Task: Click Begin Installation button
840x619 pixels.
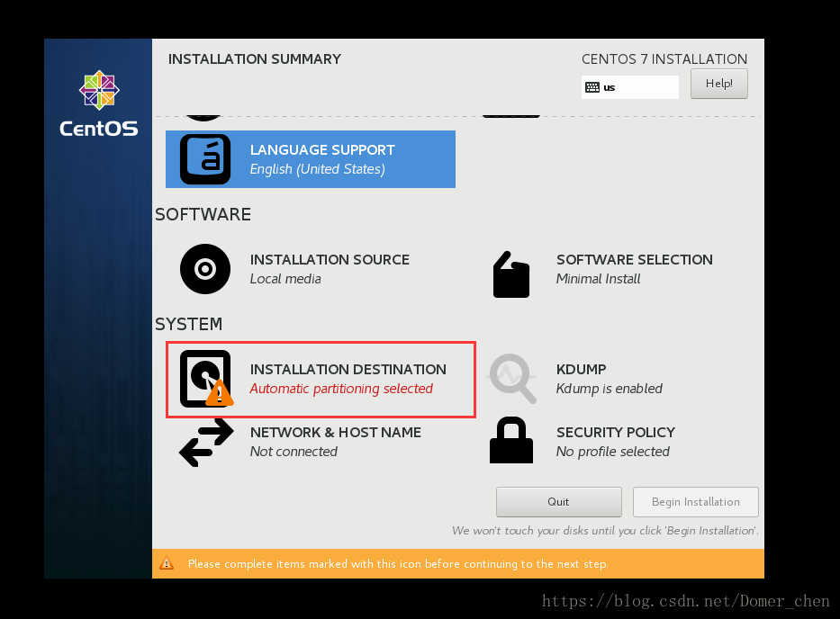Action: click(695, 502)
